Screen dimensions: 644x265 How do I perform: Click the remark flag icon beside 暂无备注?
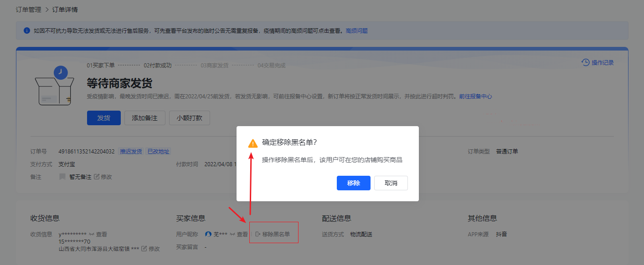62,177
